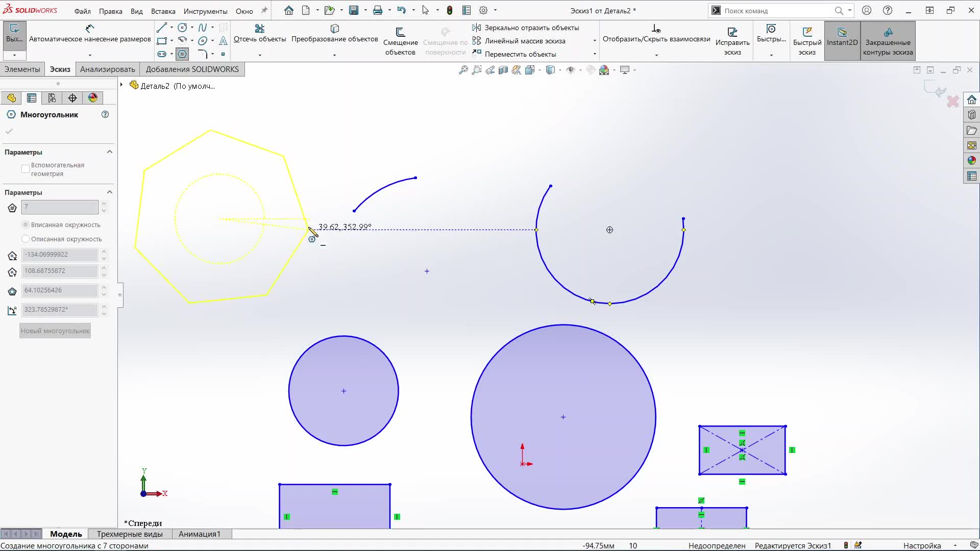
Task: Select the Circle sketch tool
Action: click(182, 28)
